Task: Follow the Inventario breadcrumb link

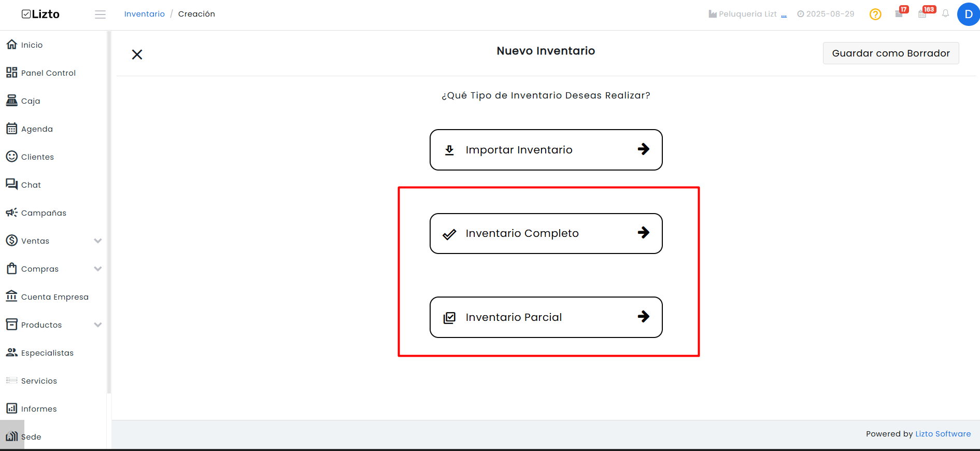Action: pyautogui.click(x=145, y=14)
